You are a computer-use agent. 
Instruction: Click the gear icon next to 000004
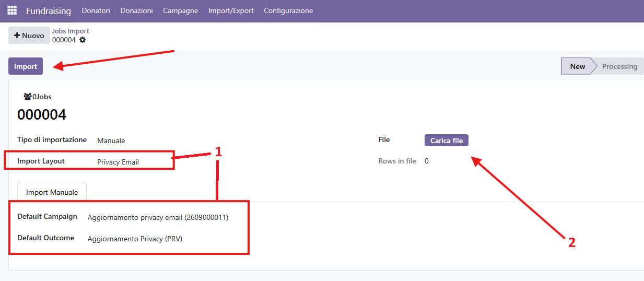(x=83, y=40)
